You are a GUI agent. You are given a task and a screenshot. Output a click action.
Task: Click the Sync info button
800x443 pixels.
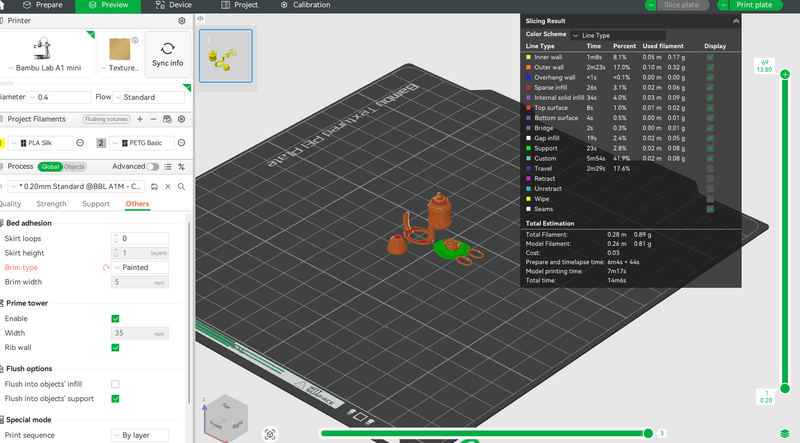point(167,55)
